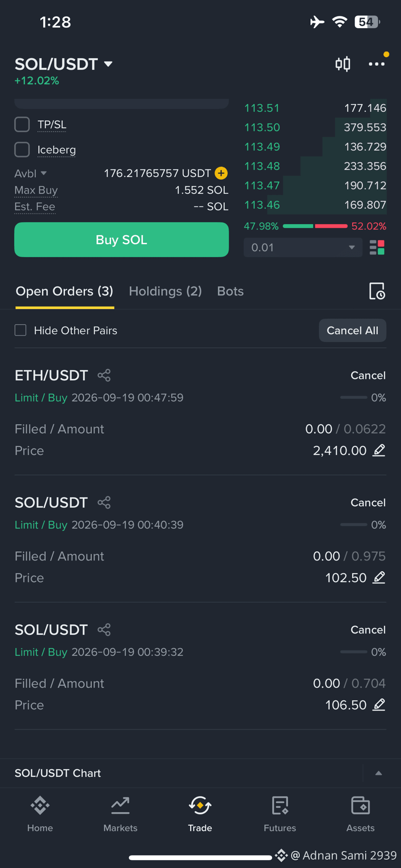
Task: Switch order book layout icon
Action: 377,248
